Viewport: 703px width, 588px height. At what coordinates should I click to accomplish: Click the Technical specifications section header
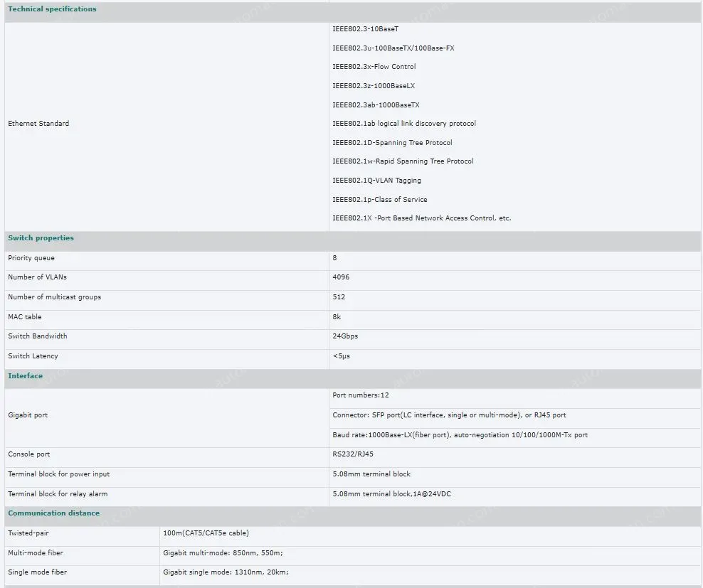point(52,9)
